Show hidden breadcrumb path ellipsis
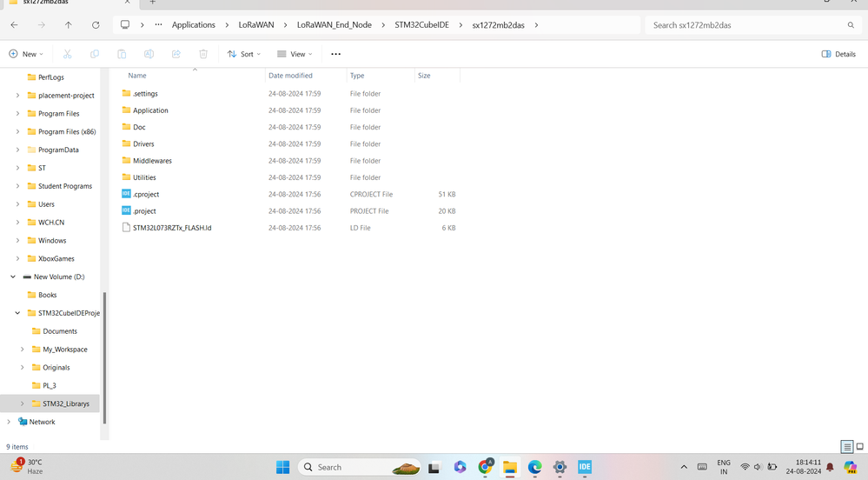 [x=158, y=25]
